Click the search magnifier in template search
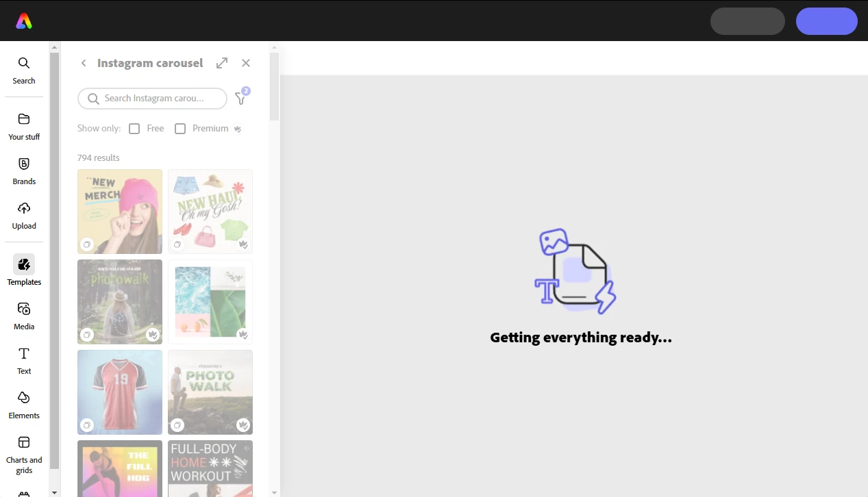 pyautogui.click(x=94, y=99)
